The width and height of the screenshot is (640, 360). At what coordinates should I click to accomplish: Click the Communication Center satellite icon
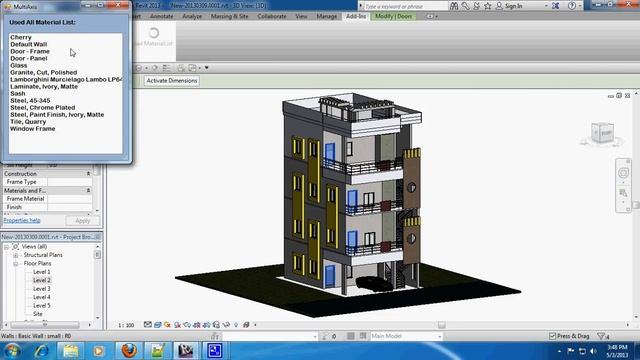[x=476, y=6]
